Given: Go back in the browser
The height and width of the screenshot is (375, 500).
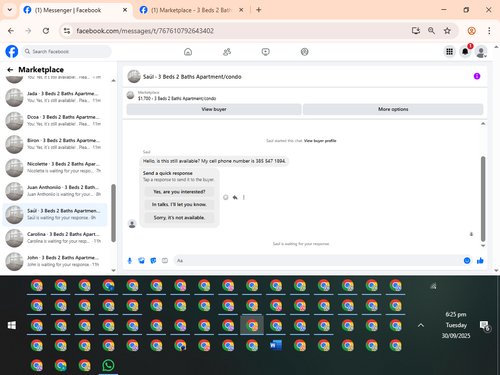Looking at the screenshot, I should pos(11,31).
